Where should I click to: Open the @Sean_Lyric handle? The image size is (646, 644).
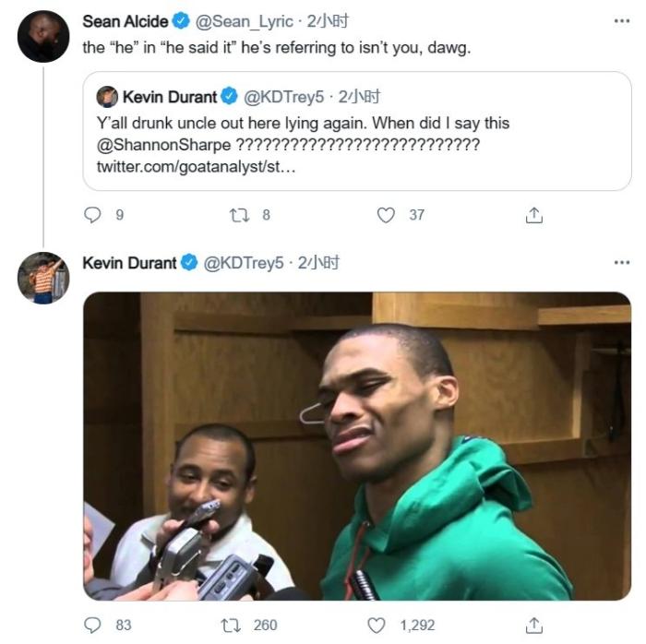point(245,20)
